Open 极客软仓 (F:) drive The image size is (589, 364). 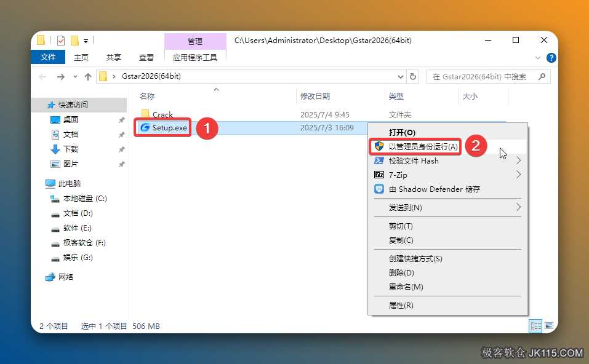pyautogui.click(x=84, y=242)
